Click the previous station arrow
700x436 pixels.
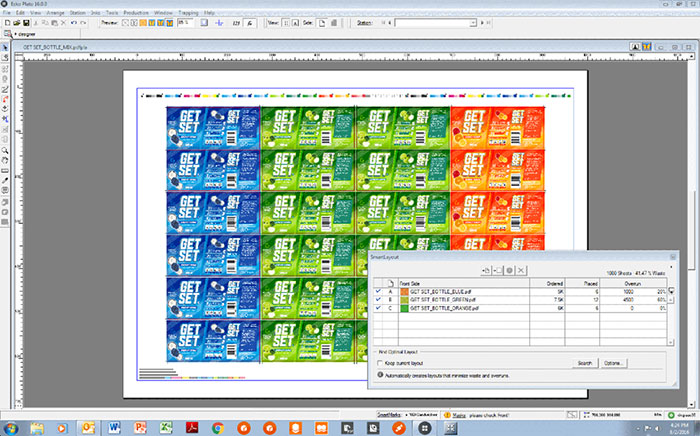pyautogui.click(x=390, y=23)
